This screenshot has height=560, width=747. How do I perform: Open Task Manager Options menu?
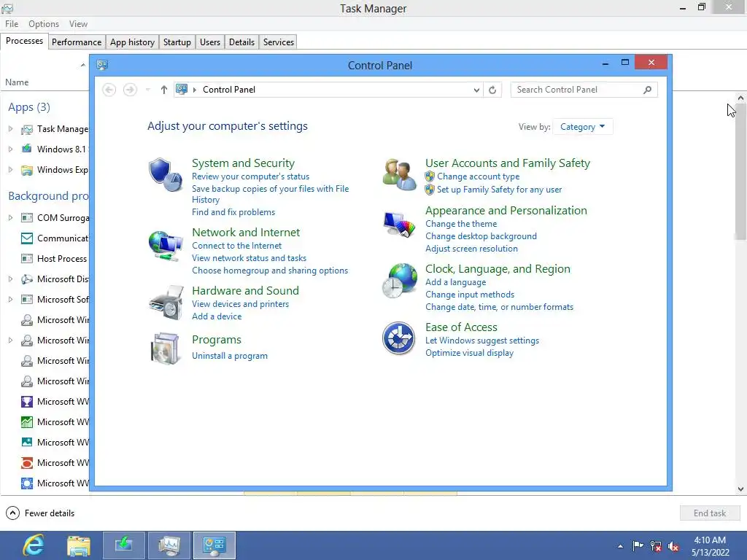[43, 24]
